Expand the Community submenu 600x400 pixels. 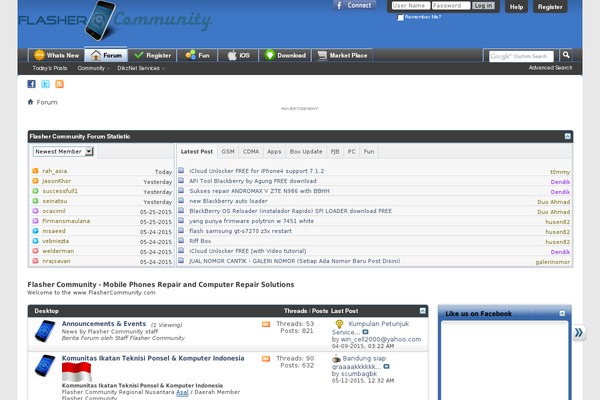[x=93, y=68]
